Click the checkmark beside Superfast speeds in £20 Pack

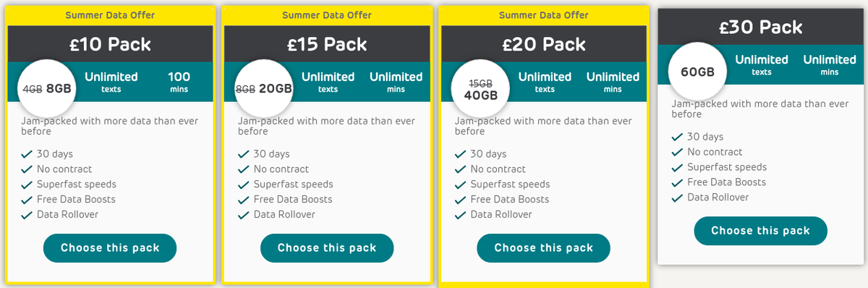(461, 185)
